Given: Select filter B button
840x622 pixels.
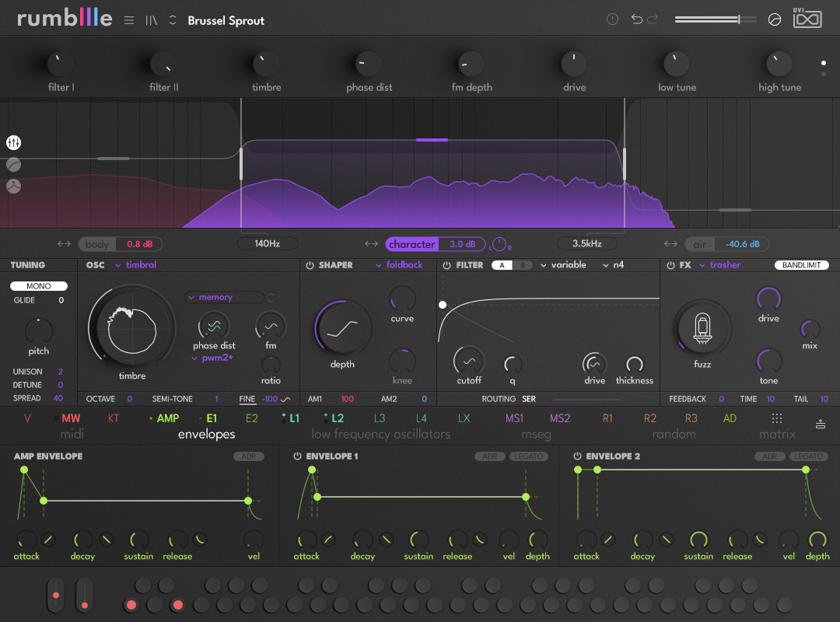Looking at the screenshot, I should point(523,265).
